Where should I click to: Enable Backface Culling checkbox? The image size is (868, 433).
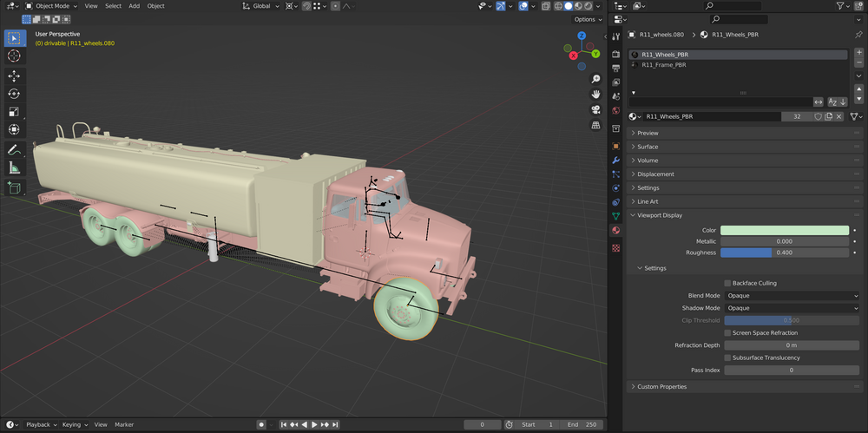tap(727, 283)
